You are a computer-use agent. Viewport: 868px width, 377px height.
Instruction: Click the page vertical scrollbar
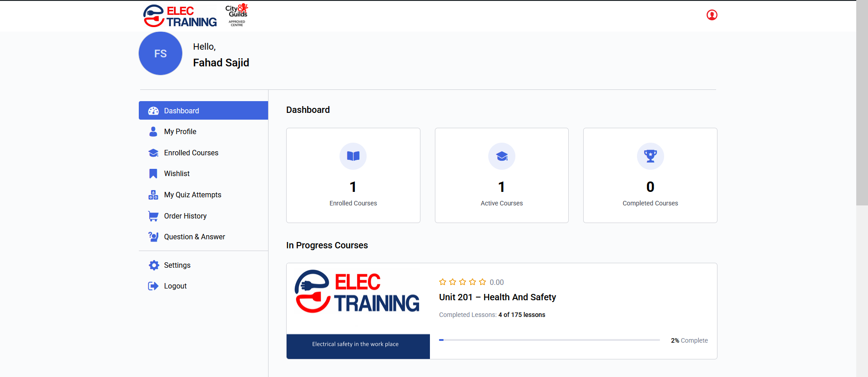coord(862,104)
